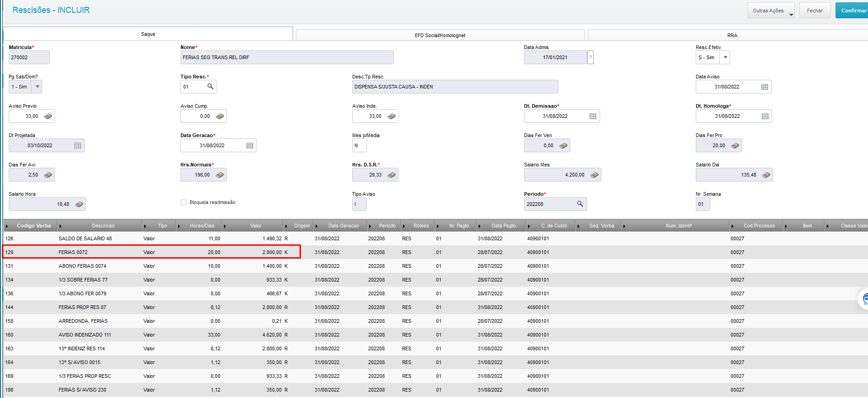This screenshot has width=868, height=398.
Task: Select the 1/3 FERIAS PROP RESC row
Action: 435,376
